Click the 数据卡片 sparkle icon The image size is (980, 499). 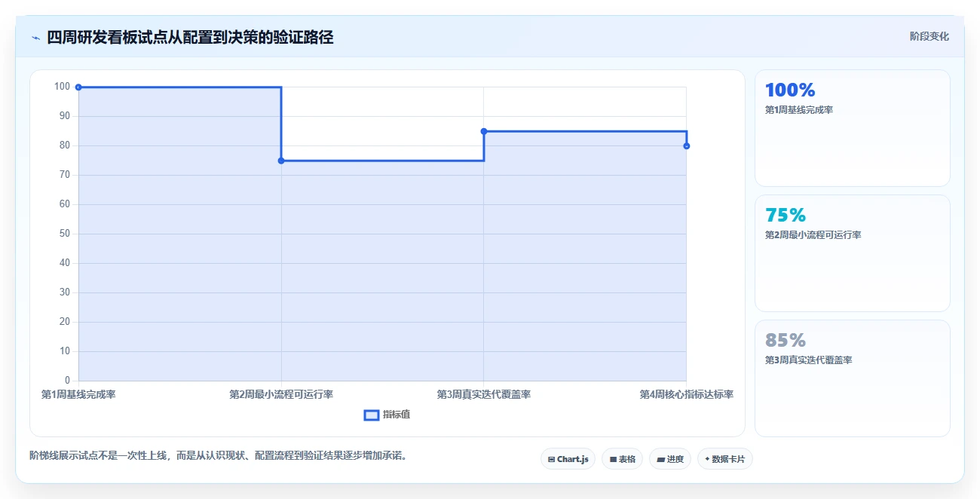point(707,459)
